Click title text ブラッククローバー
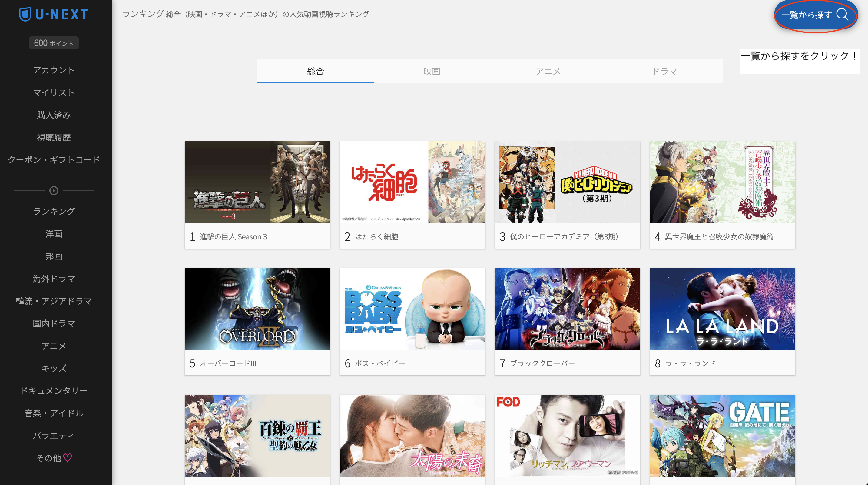 click(x=542, y=363)
